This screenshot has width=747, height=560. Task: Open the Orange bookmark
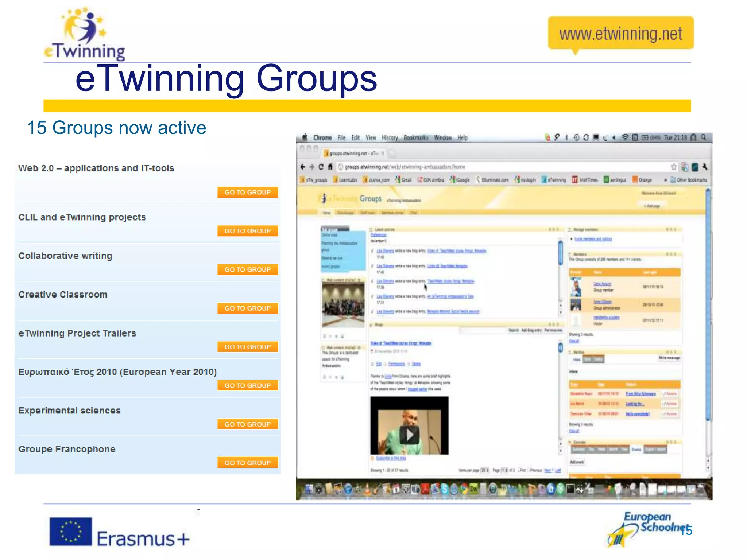[x=642, y=180]
